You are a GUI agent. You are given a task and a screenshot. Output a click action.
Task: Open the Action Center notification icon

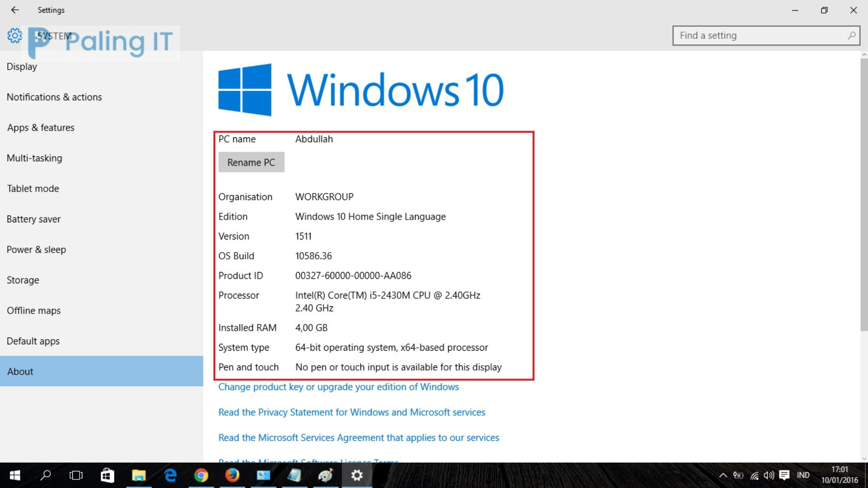(784, 475)
